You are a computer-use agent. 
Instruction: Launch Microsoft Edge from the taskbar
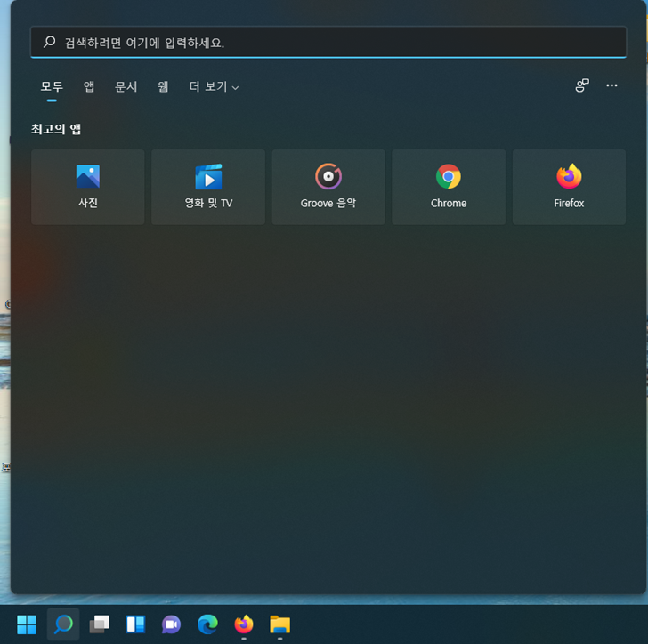207,624
